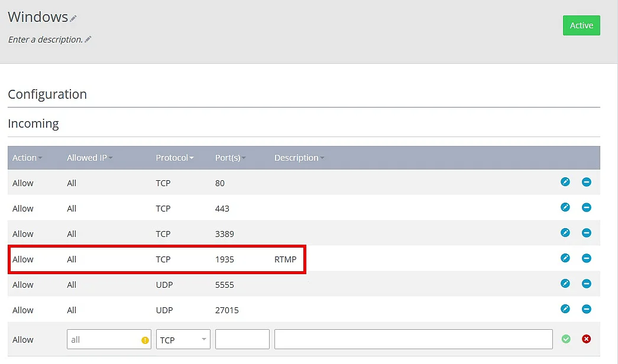This screenshot has height=364, width=618.
Task: Select the port '5555' cell
Action: pos(225,285)
